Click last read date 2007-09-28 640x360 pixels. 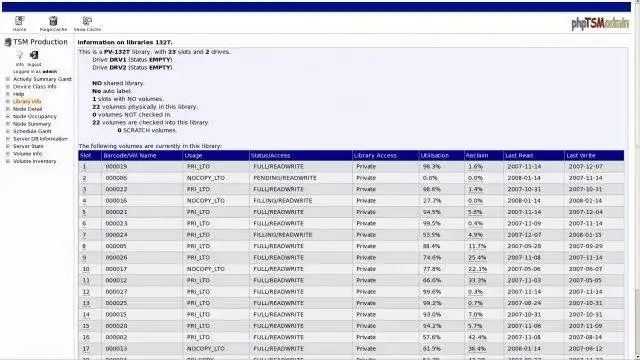(x=524, y=246)
